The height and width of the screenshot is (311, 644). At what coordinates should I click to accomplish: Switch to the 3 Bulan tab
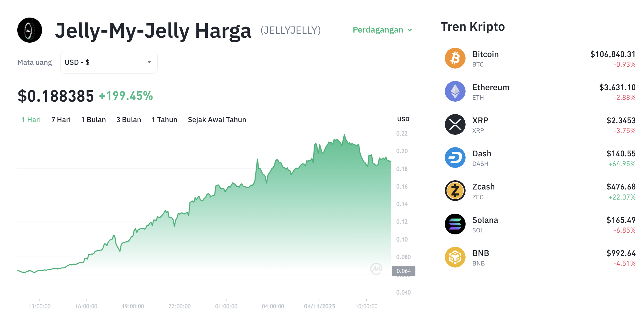pos(129,120)
